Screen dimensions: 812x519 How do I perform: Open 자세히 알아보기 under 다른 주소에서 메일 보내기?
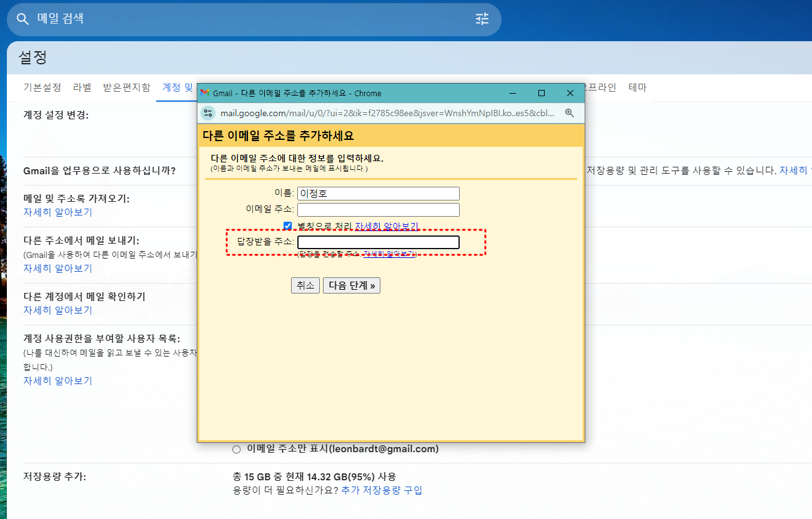(x=57, y=269)
